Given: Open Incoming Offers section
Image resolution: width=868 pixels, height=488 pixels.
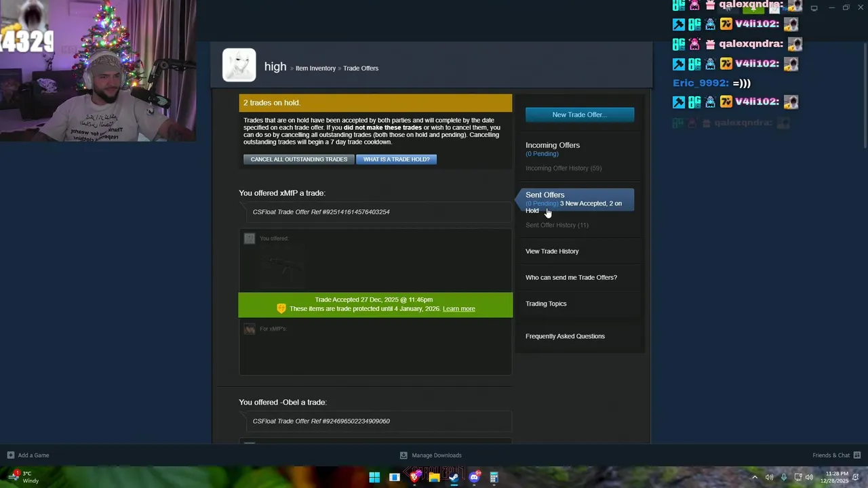Looking at the screenshot, I should coord(553,145).
